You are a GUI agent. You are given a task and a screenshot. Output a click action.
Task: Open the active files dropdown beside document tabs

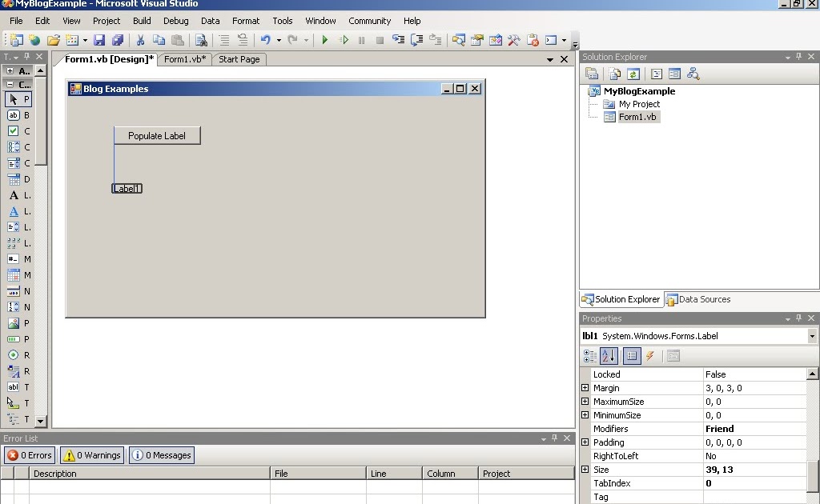pos(549,59)
